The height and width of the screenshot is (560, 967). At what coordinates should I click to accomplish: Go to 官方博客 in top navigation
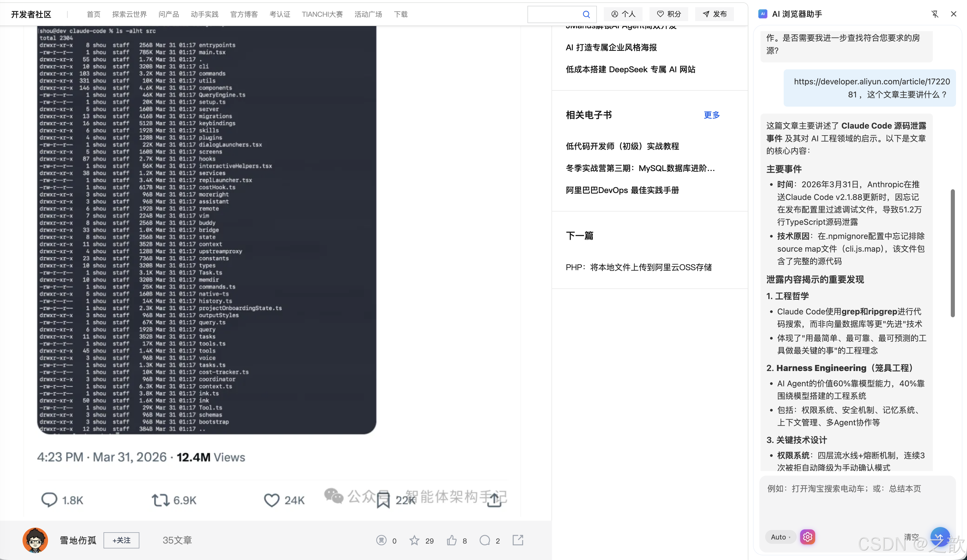click(244, 14)
